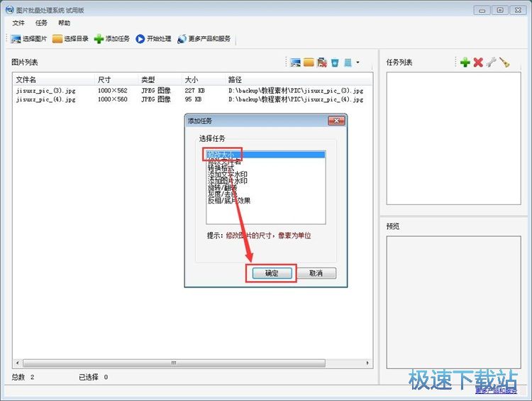Click the red X delete-task icon
The width and height of the screenshot is (532, 401).
pos(478,62)
